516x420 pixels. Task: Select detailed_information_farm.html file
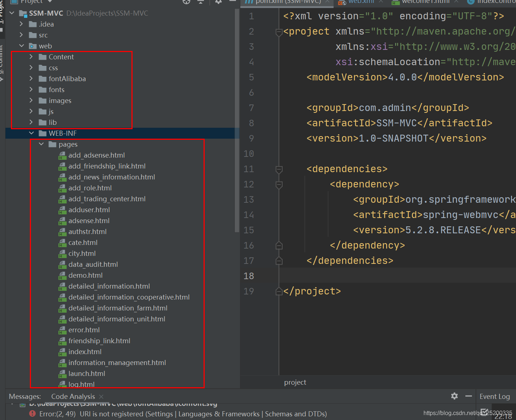point(118,308)
